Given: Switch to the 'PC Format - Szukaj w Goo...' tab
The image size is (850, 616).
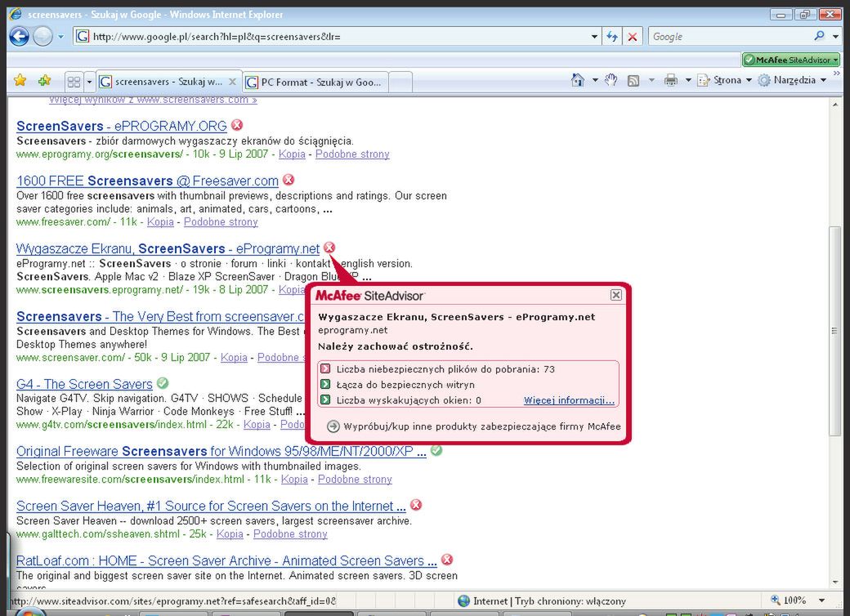Looking at the screenshot, I should tap(315, 83).
